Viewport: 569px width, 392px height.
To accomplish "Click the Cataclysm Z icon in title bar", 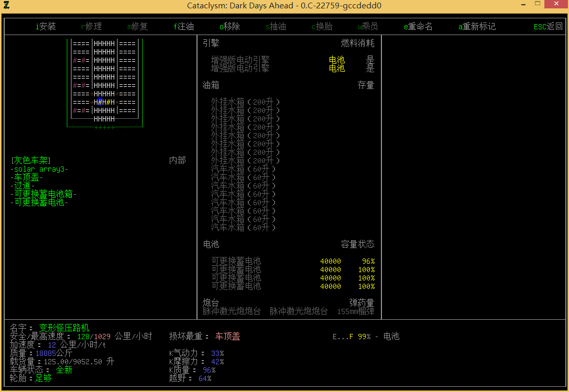I will (x=6, y=5).
